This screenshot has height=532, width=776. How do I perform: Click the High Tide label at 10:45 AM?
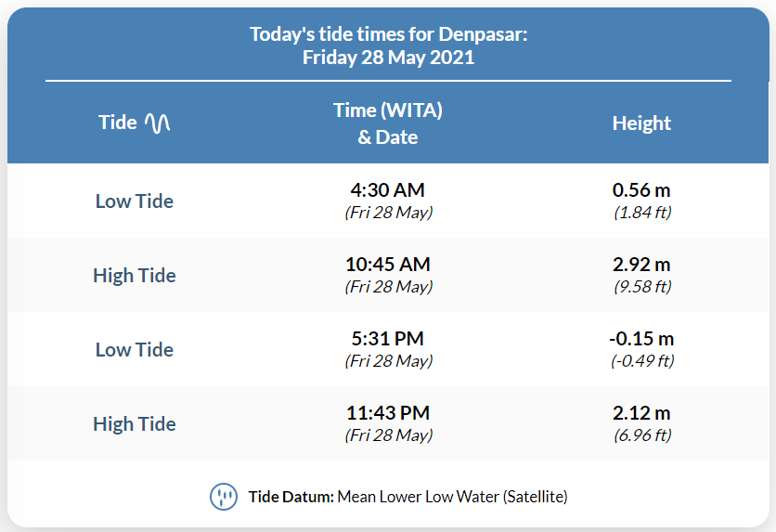pyautogui.click(x=134, y=275)
